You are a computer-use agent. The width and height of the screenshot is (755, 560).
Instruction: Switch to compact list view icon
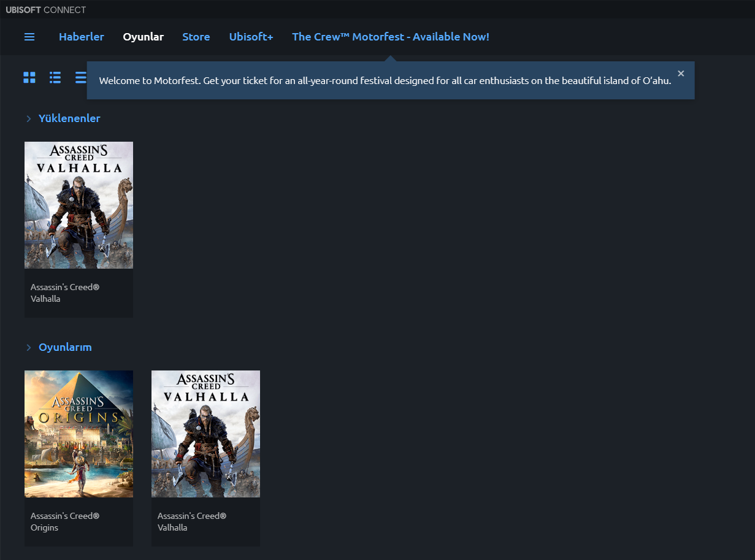80,77
